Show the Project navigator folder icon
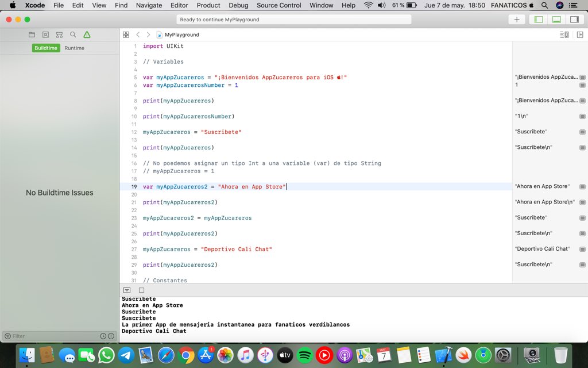 [32, 34]
